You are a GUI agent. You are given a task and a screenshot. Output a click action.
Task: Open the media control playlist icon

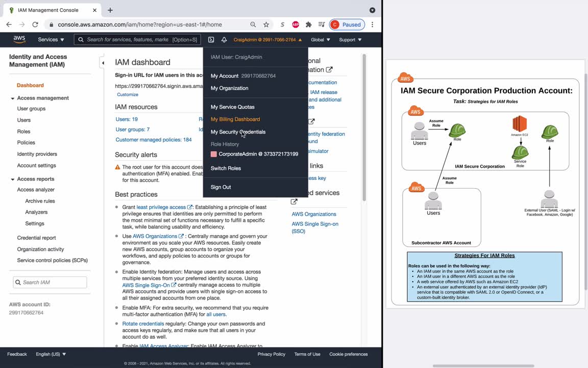tap(322, 25)
